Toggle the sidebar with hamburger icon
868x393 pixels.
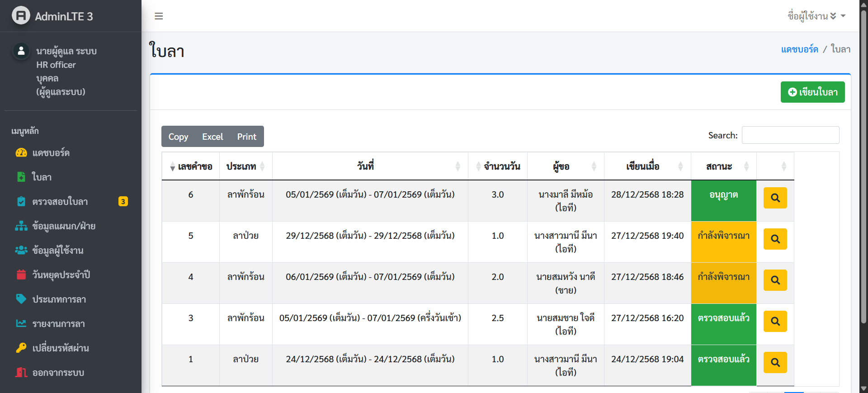tap(159, 16)
